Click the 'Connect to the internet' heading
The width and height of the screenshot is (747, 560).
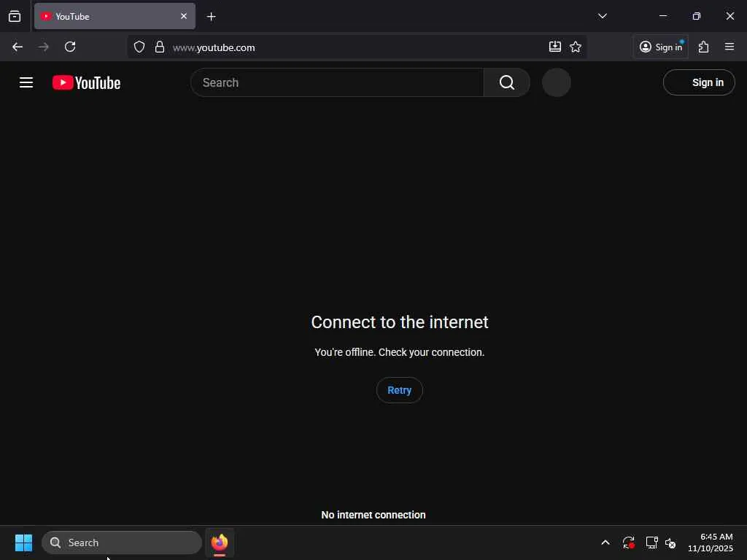click(x=400, y=322)
